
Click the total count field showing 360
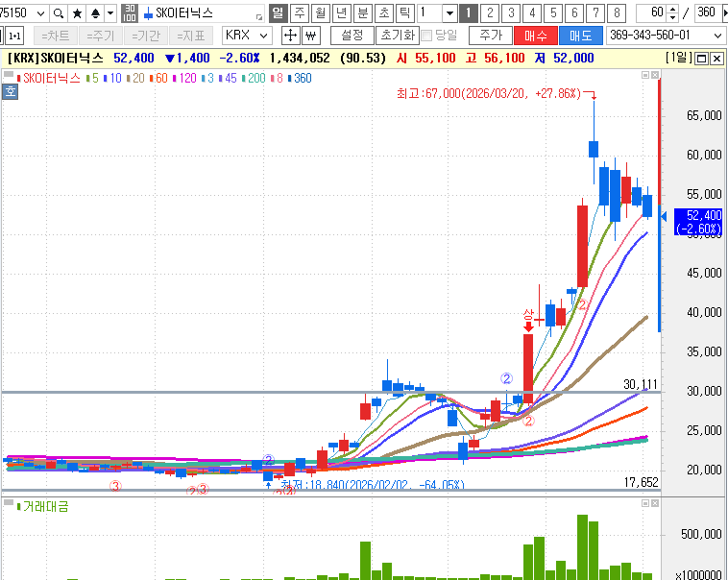706,13
